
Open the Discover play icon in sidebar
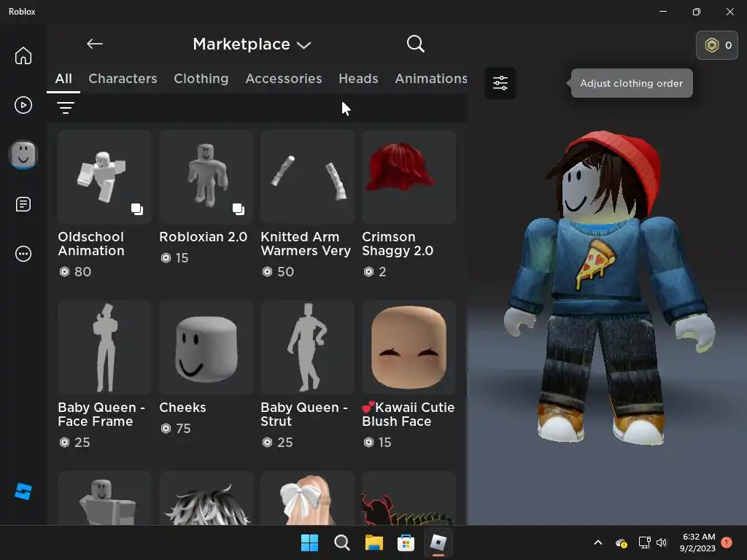[23, 105]
